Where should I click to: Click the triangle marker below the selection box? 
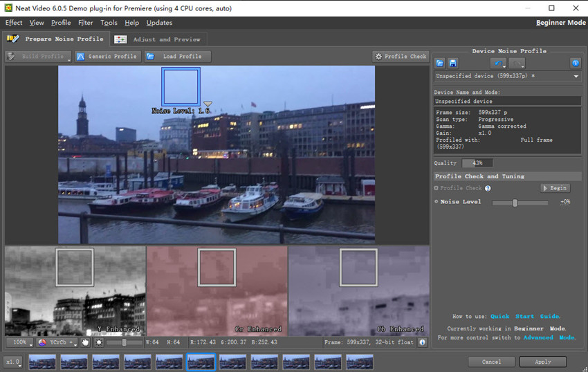point(208,104)
